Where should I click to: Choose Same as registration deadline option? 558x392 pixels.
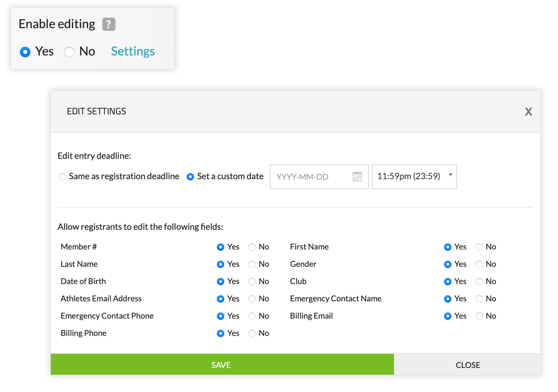pyautogui.click(x=63, y=177)
